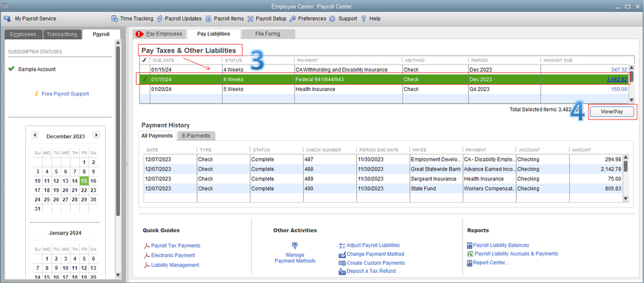
Task: Click the Manage Payment Methods icon
Action: (295, 246)
